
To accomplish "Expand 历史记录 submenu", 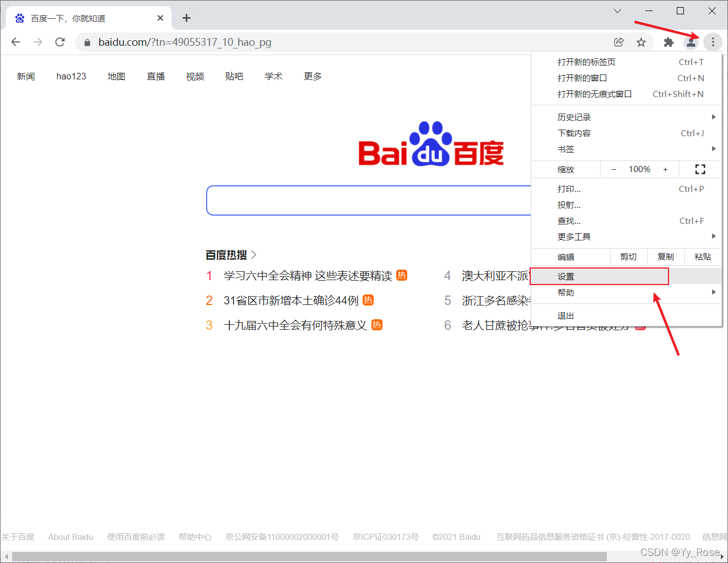I will 627,117.
